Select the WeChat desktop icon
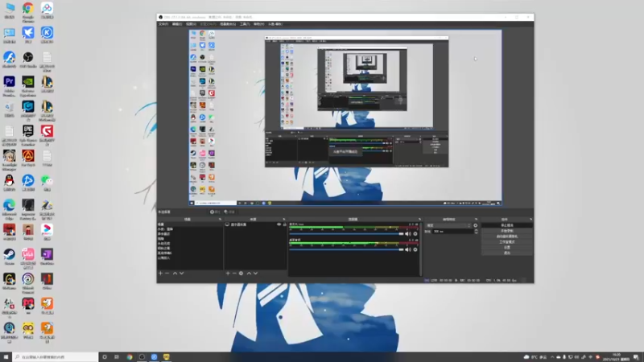Viewport: 644px width, 362px height. (47, 183)
